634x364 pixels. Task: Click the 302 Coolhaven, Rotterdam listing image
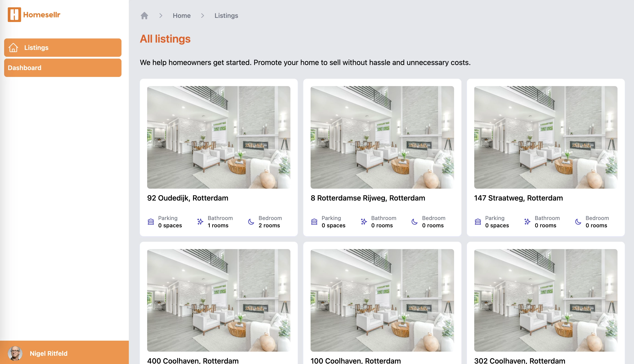tap(546, 300)
